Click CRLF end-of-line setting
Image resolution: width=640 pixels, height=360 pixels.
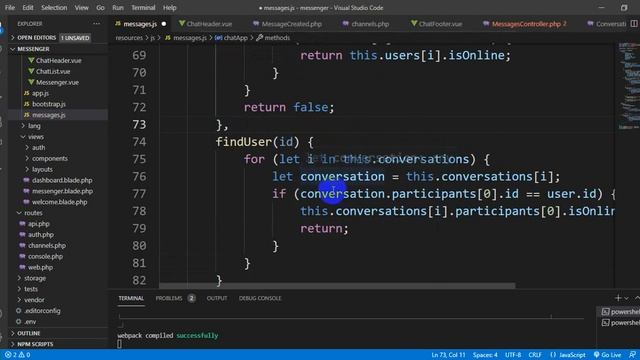pos(535,355)
